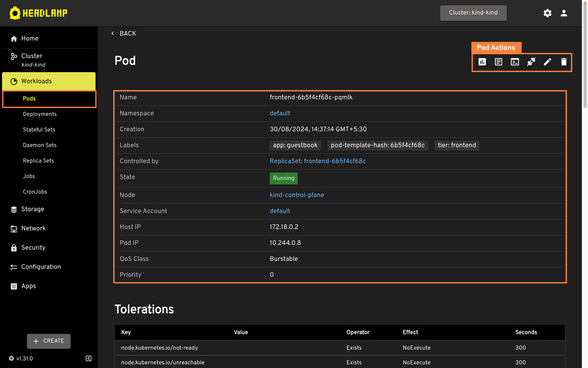Open the user account icon

point(564,13)
